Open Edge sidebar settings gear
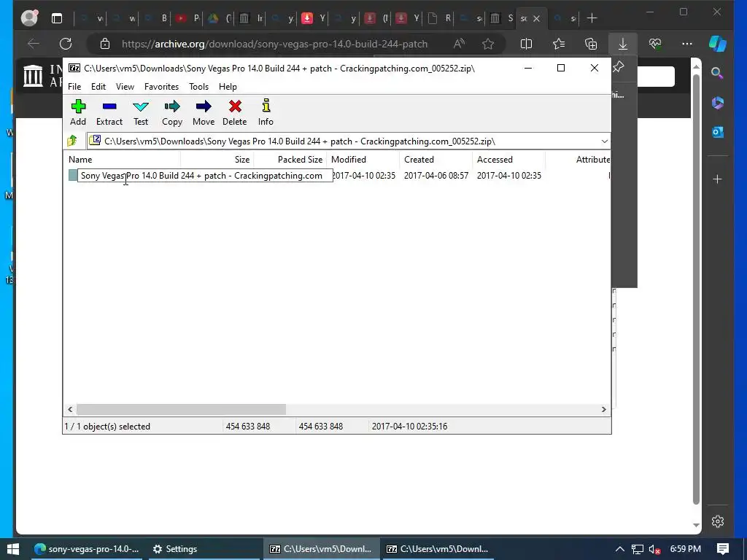 point(718,521)
